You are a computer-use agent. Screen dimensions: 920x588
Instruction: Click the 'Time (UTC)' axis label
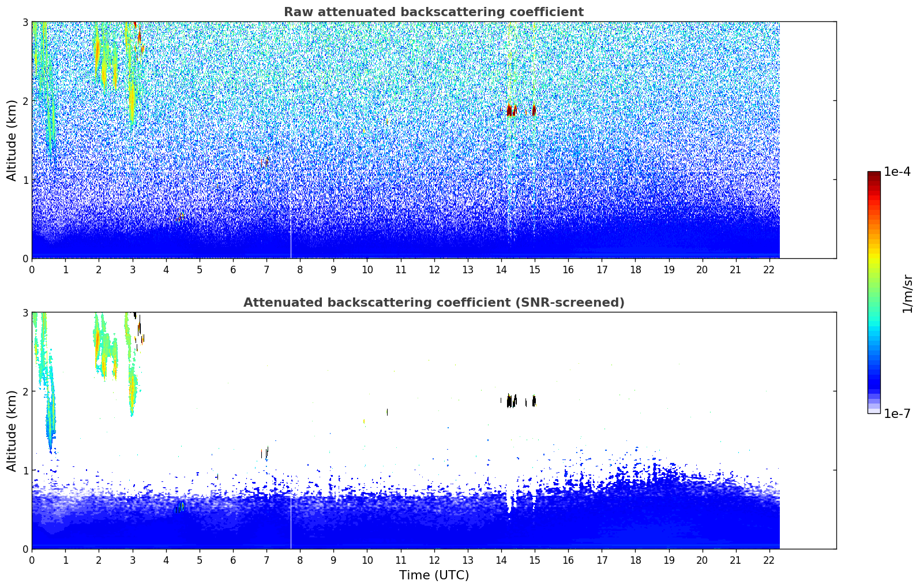434,575
